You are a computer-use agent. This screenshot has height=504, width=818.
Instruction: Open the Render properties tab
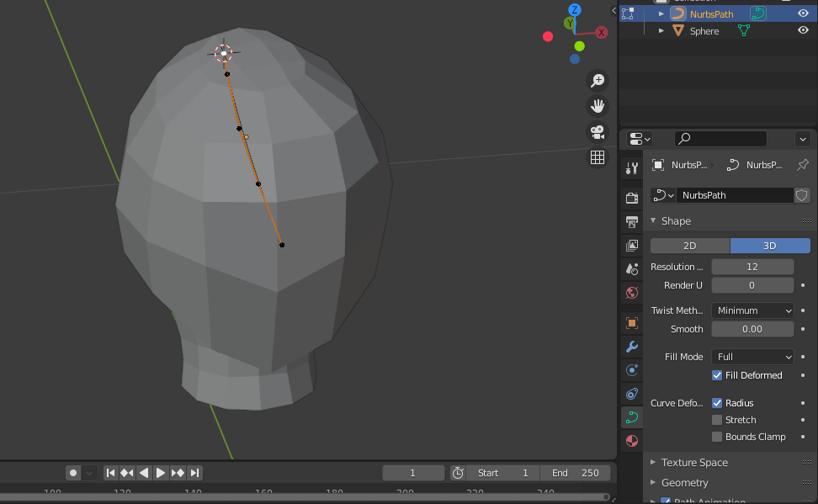click(632, 198)
